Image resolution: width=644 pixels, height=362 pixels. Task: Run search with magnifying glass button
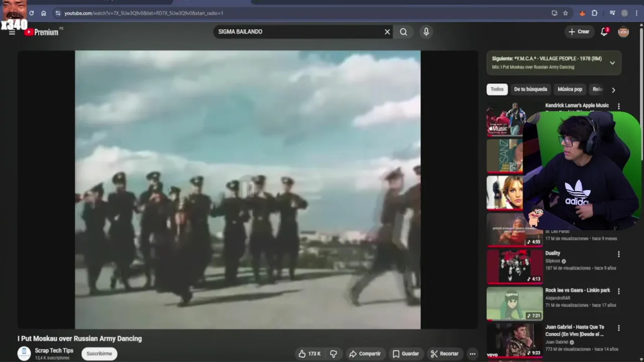click(x=404, y=32)
